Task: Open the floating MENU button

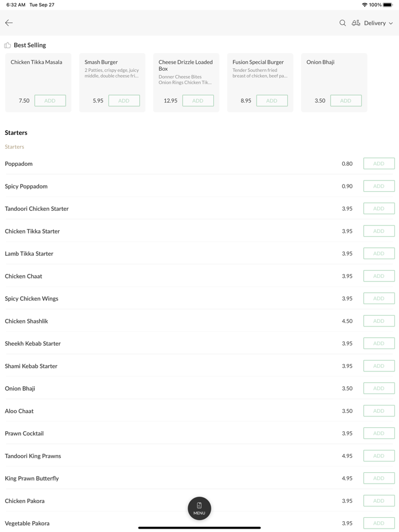Action: [x=199, y=508]
